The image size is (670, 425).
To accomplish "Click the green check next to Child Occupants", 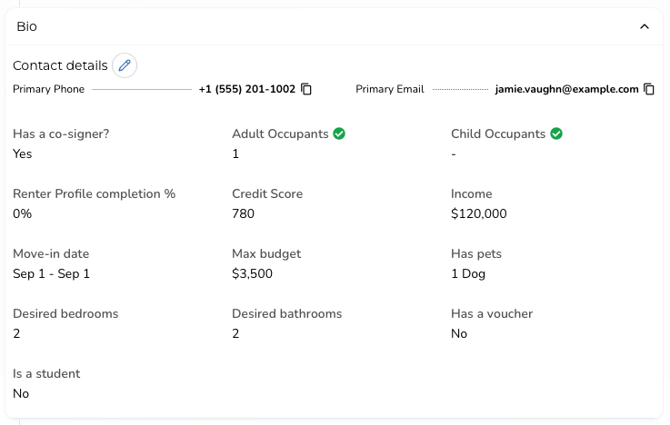I will tap(556, 134).
